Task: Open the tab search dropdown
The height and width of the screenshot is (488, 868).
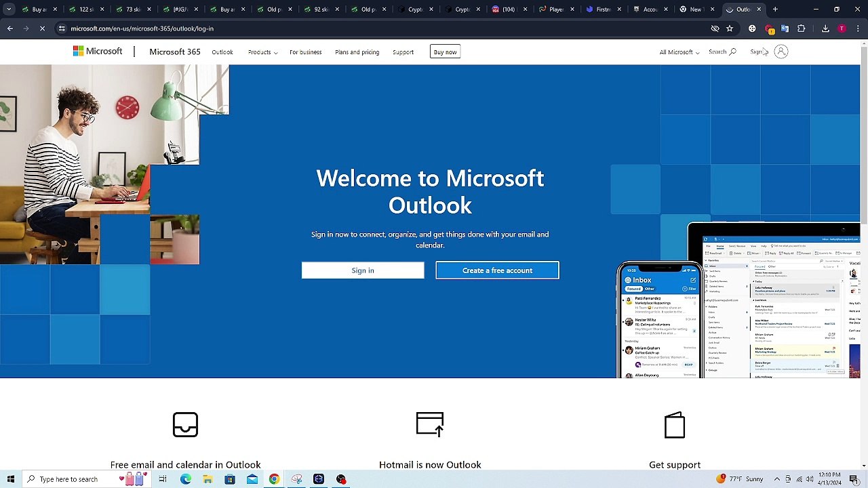Action: coord(9,9)
